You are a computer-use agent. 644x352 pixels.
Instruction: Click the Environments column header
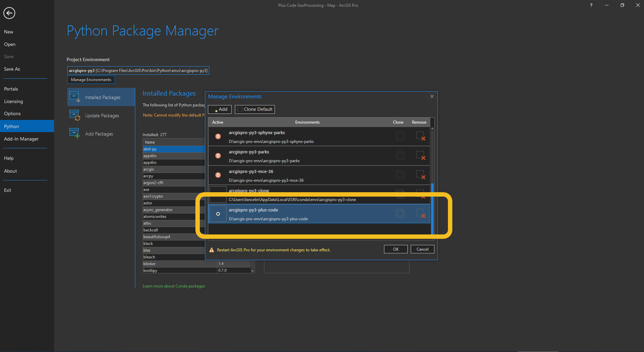tap(307, 122)
